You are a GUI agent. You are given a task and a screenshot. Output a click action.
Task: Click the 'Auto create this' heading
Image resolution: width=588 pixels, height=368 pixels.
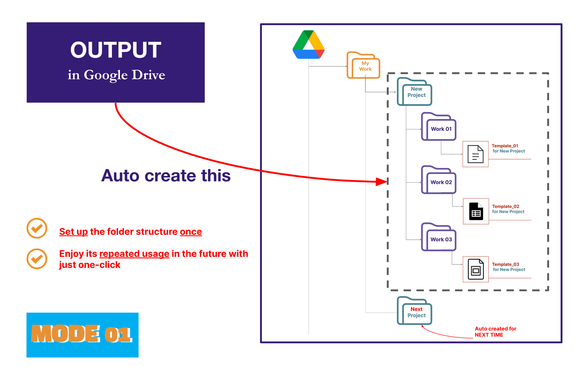pos(166,176)
